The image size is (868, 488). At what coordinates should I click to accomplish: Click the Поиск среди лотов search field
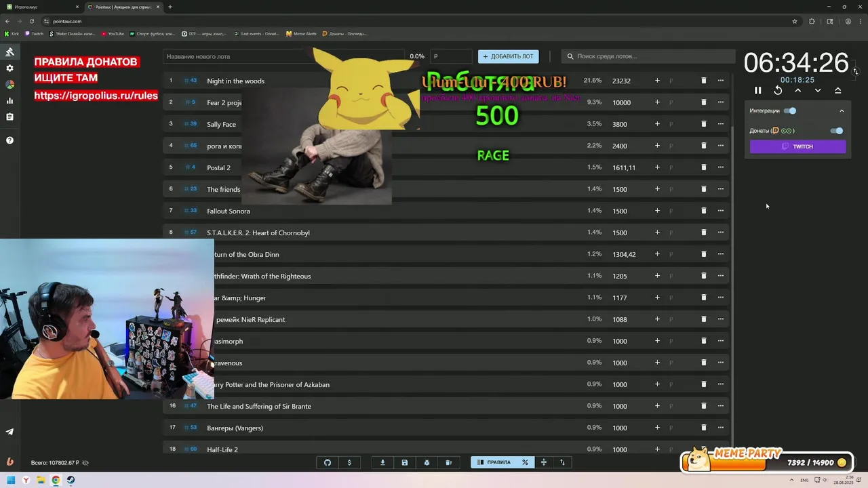click(x=648, y=56)
